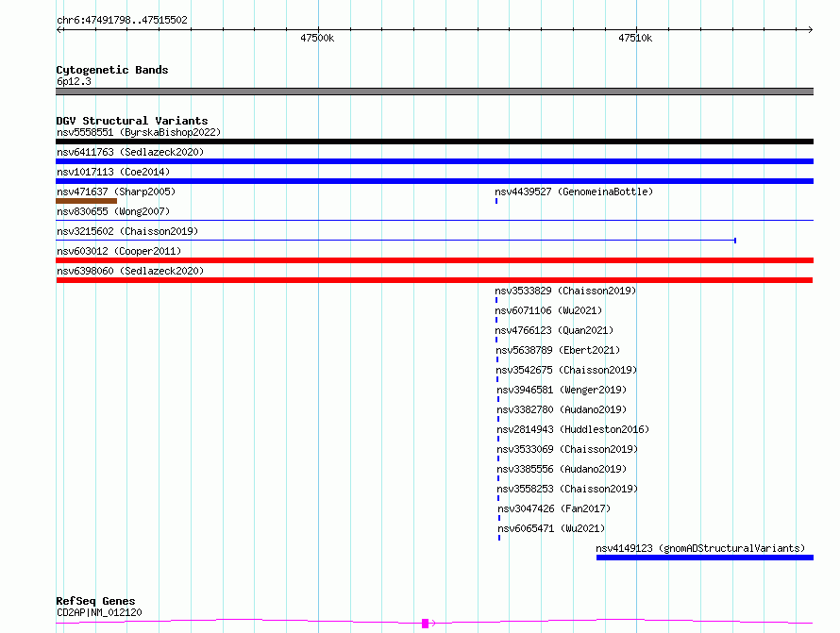Screen dimensions: 840x633
Task: Open nsv3047426 (Fan2017) variant label
Action: click(x=554, y=508)
